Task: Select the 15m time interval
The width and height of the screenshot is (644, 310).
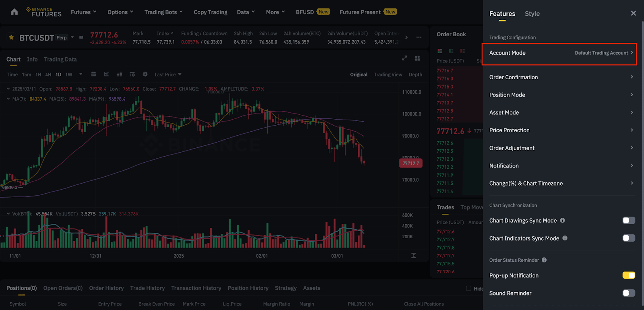Action: (x=27, y=74)
